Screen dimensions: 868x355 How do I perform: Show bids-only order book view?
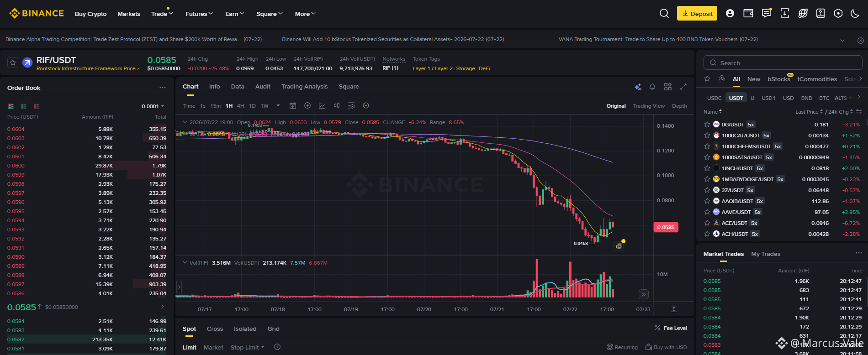[24, 106]
